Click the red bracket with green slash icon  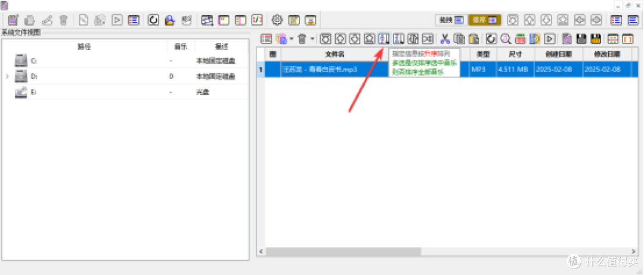[x=256, y=20]
